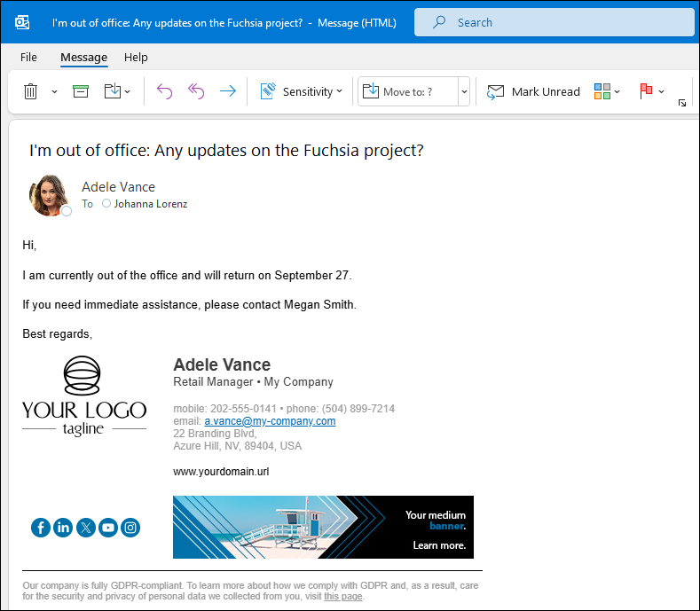700x611 pixels.
Task: Click the Forward arrow icon
Action: 228,91
